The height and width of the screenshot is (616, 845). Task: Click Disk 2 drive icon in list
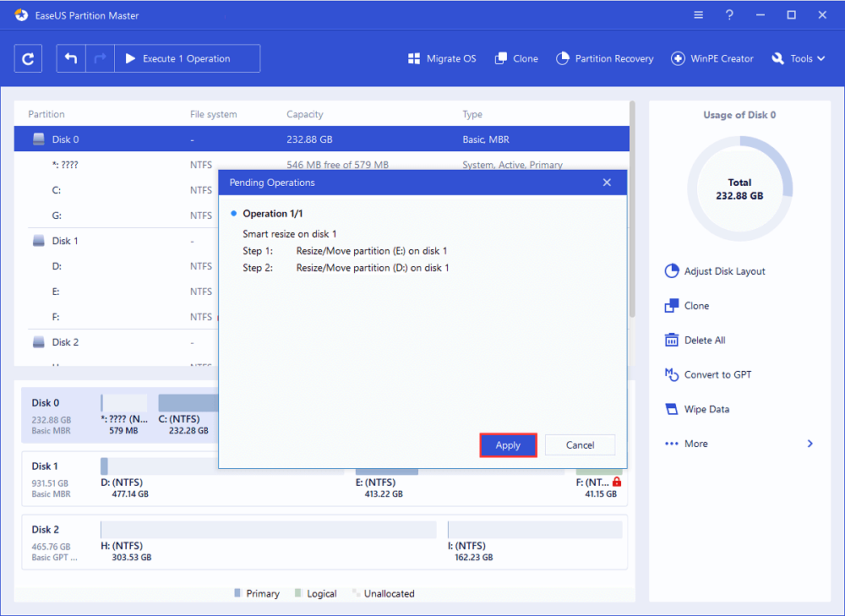[x=39, y=341]
